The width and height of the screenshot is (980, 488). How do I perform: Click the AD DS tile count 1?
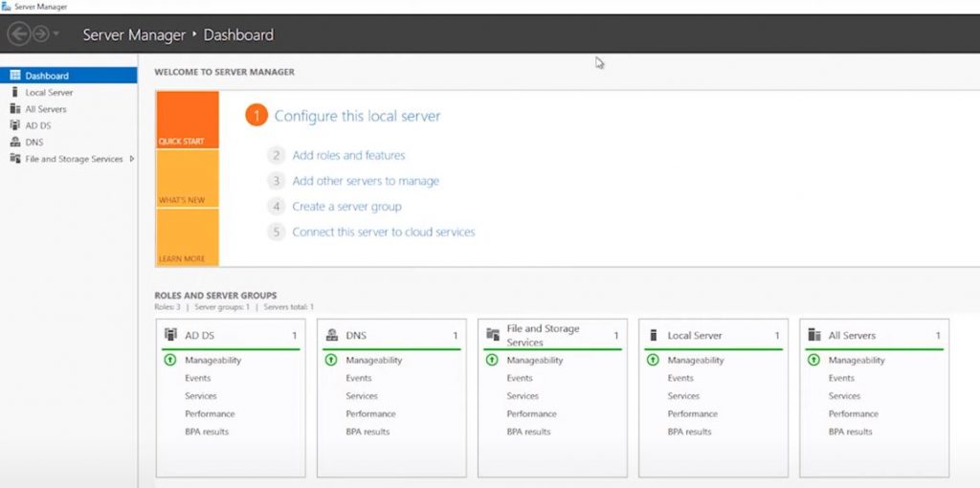295,336
